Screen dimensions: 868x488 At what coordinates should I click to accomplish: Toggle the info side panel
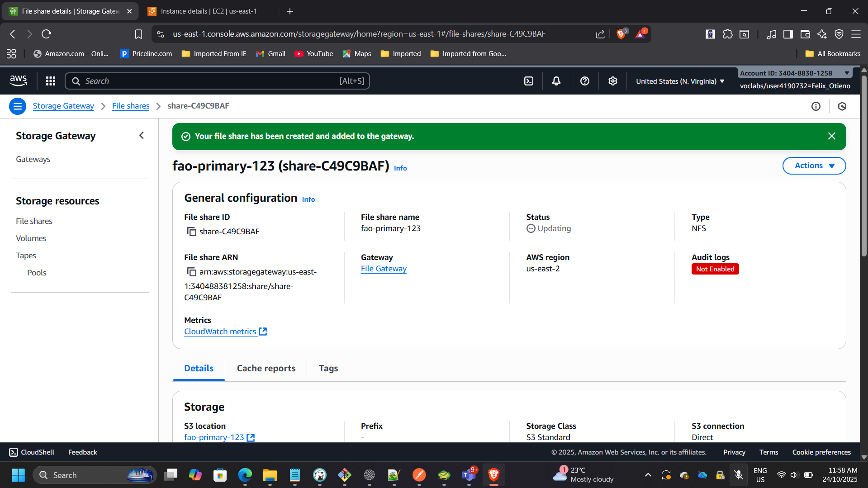tap(816, 106)
